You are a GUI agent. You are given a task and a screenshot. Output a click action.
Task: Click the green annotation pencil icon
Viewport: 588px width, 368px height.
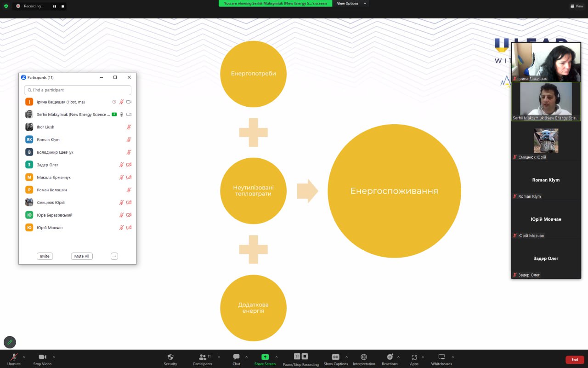10,342
